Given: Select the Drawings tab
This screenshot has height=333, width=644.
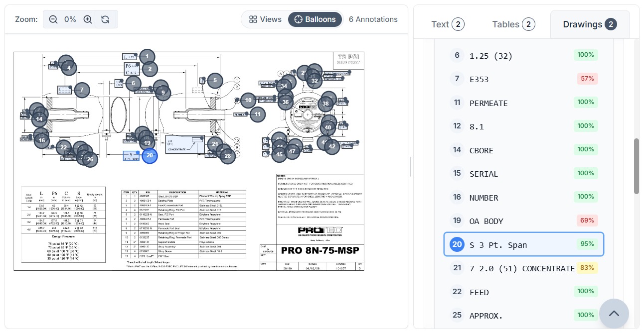Looking at the screenshot, I should point(590,24).
